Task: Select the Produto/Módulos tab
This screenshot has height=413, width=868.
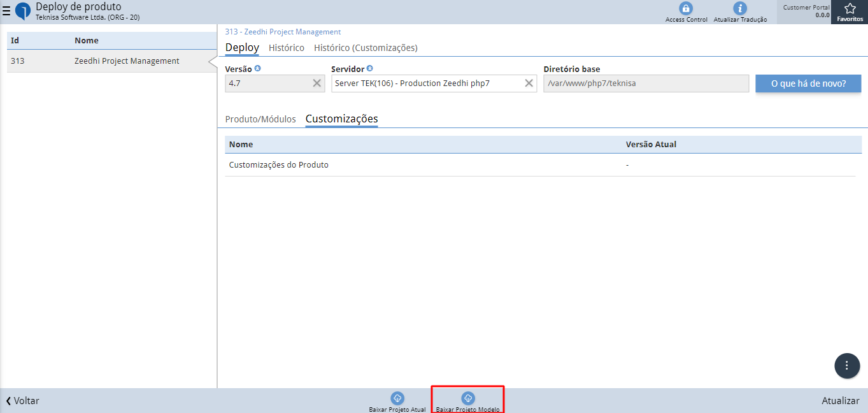Action: click(x=260, y=119)
